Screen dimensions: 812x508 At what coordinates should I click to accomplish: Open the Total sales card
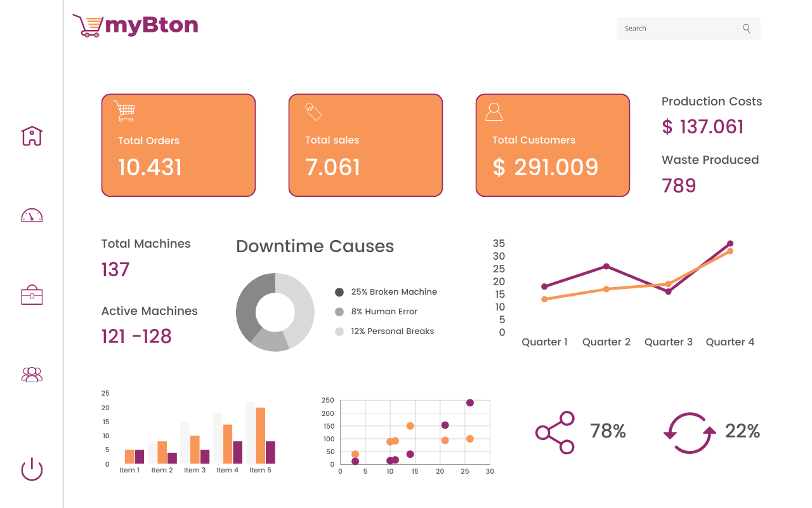pos(365,145)
